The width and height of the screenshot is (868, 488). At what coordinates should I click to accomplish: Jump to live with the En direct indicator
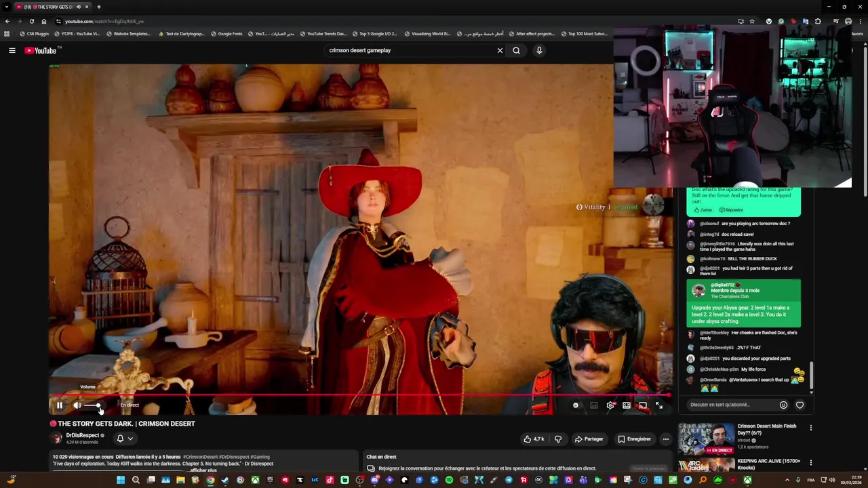129,405
